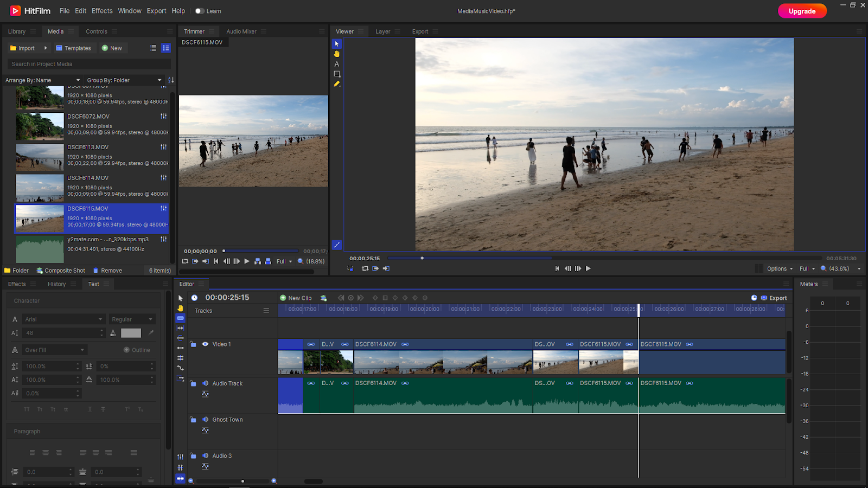This screenshot has width=868, height=488.
Task: Open the audio mixer sliders icon in Editor
Action: 181,457
